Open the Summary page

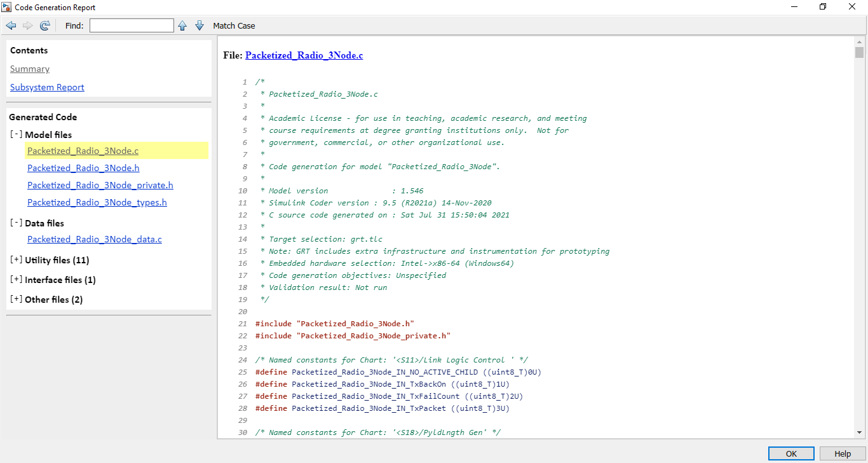pos(29,68)
